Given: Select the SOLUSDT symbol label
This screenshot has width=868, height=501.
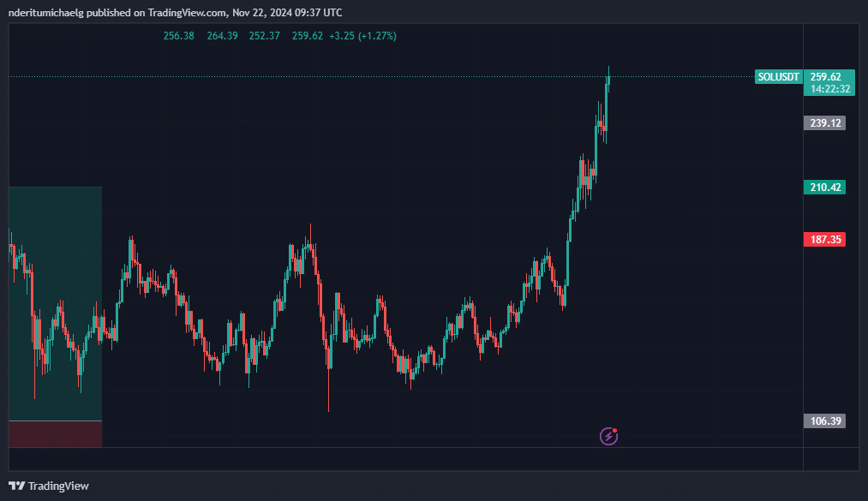Looking at the screenshot, I should (778, 77).
